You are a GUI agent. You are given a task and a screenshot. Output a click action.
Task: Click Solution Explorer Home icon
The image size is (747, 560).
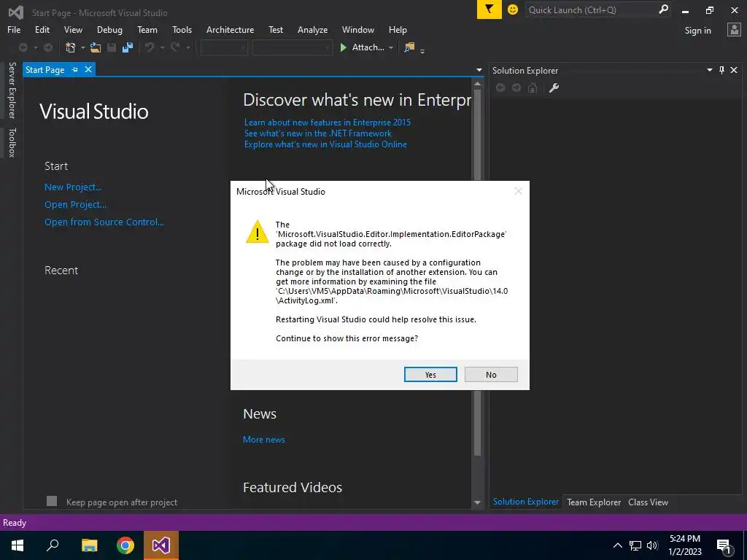pyautogui.click(x=533, y=87)
